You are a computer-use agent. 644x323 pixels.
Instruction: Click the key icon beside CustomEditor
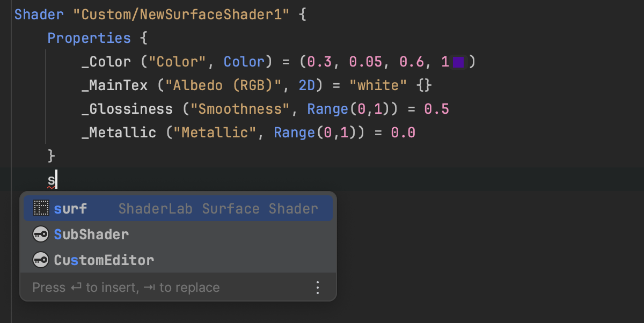pos(41,260)
